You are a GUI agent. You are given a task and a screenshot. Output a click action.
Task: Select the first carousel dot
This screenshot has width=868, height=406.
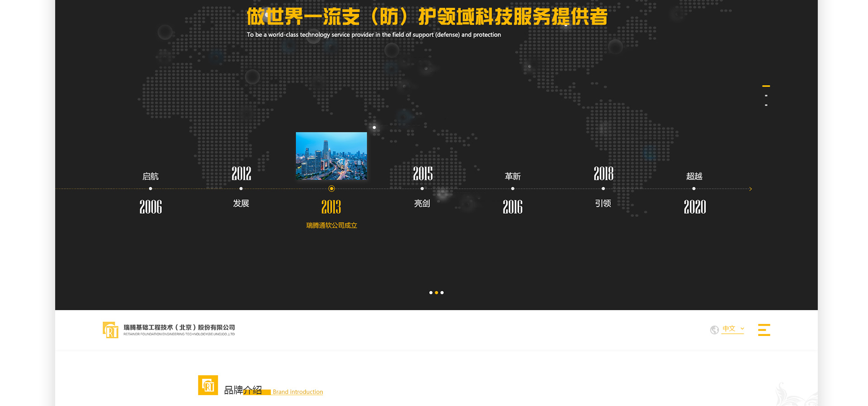430,293
